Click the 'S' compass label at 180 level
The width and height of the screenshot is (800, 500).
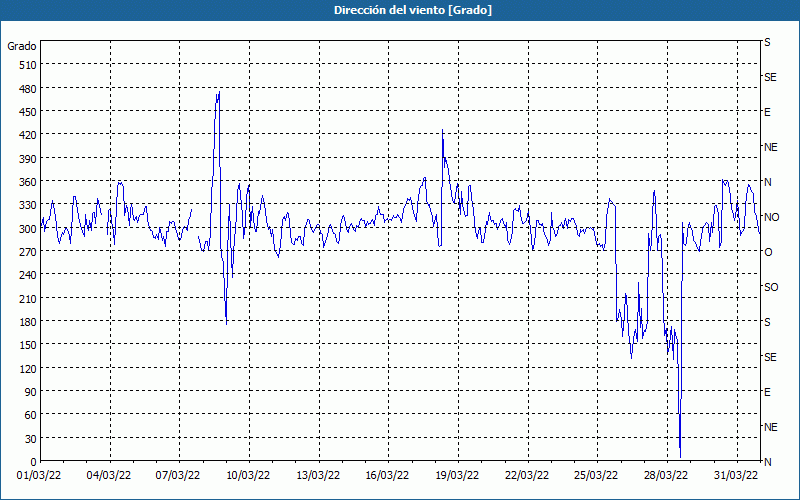click(767, 322)
